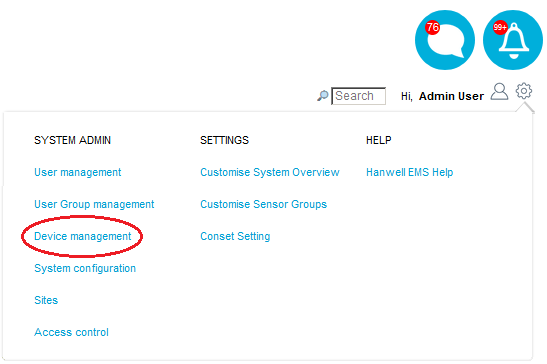Open User Group management
The height and width of the screenshot is (364, 547).
(94, 204)
